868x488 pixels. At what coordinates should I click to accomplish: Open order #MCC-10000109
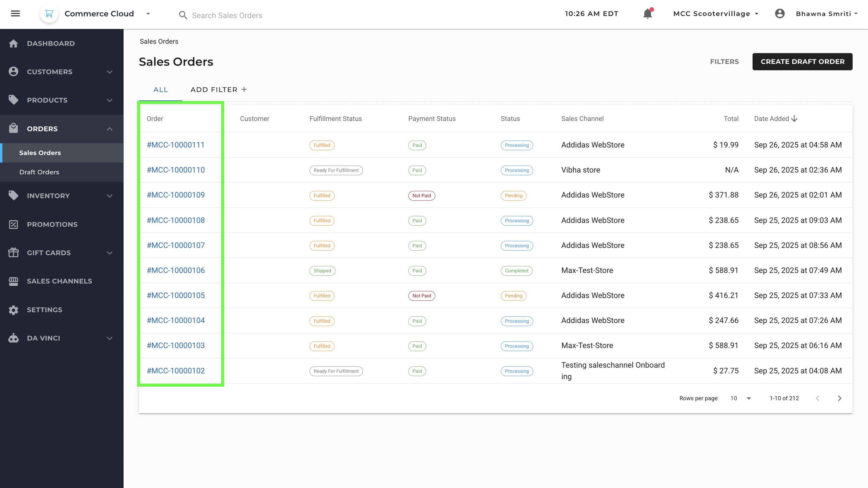175,195
